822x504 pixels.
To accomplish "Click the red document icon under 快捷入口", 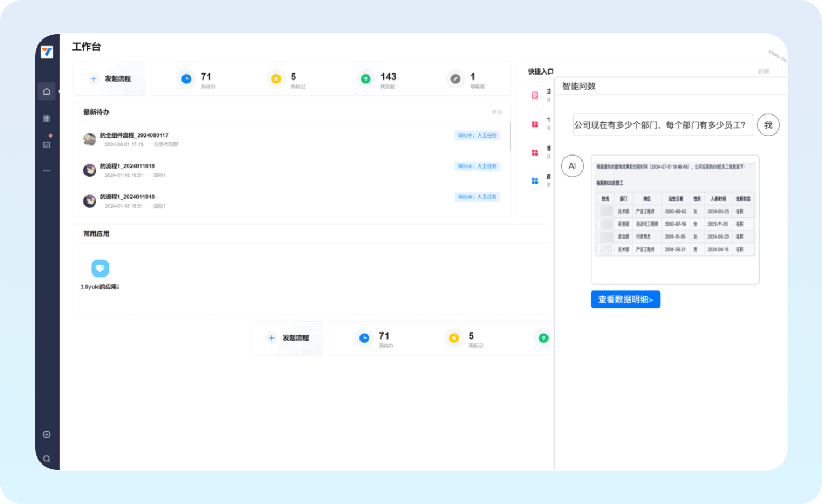I will (535, 95).
